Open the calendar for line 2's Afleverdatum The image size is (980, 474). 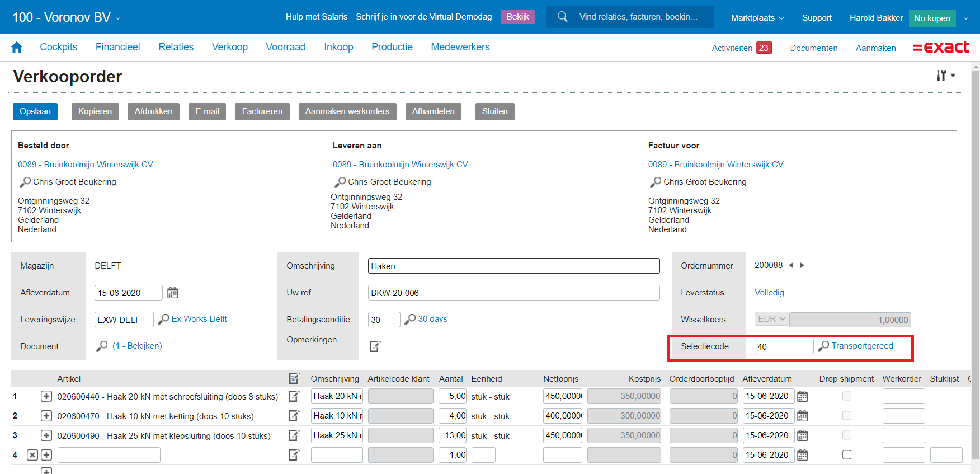[802, 416]
